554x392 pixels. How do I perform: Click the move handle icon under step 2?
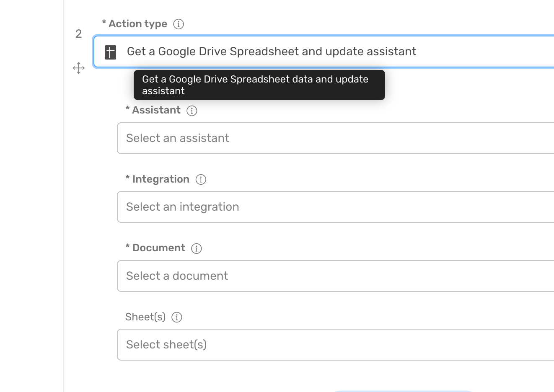click(79, 68)
